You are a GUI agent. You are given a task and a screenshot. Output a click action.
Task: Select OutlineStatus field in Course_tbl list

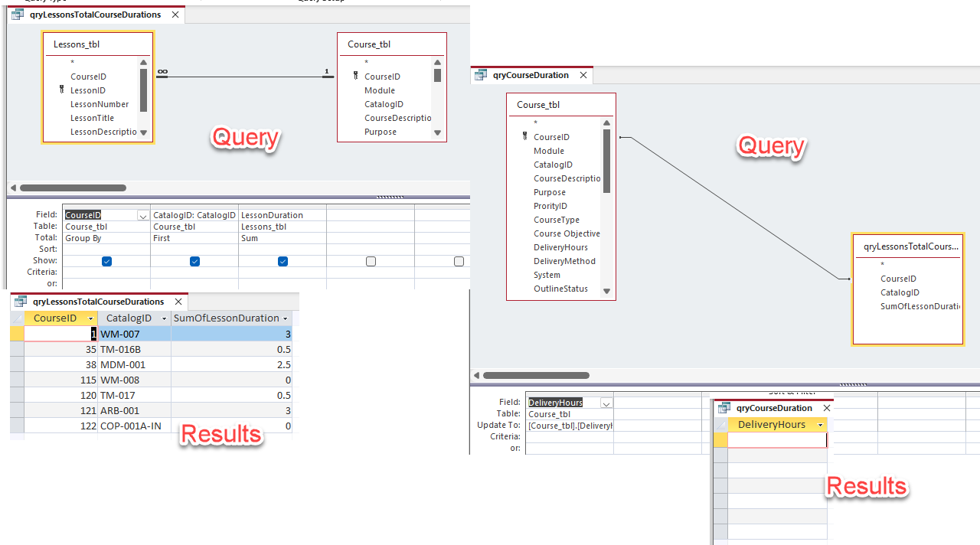560,289
